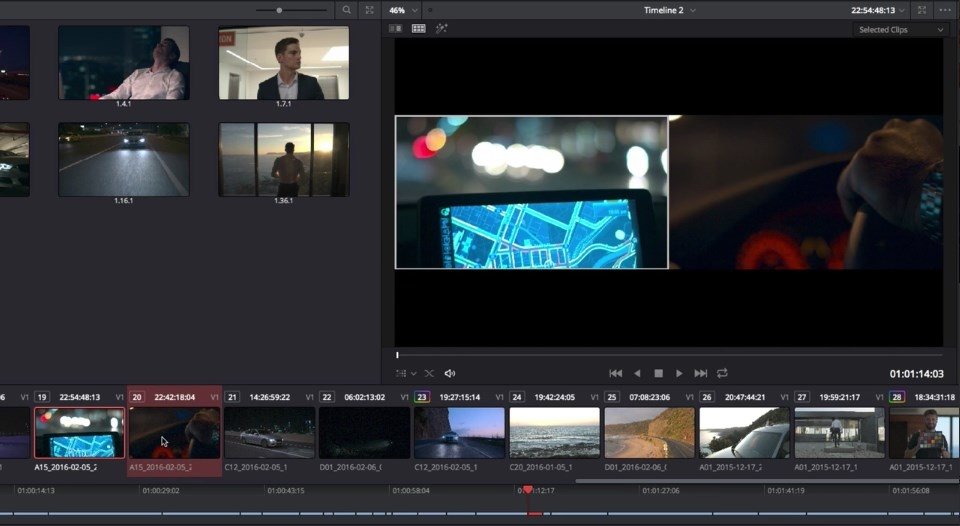Open the Selected Clips dropdown

tap(900, 29)
